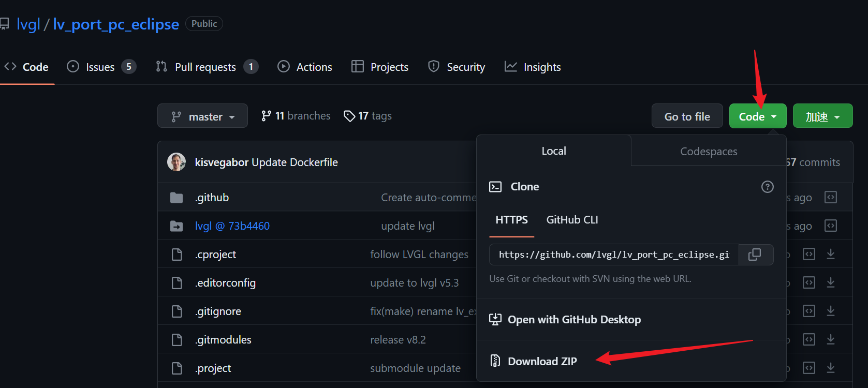The image size is (868, 388).
Task: Open 'submodule update' commit message
Action: pos(416,368)
